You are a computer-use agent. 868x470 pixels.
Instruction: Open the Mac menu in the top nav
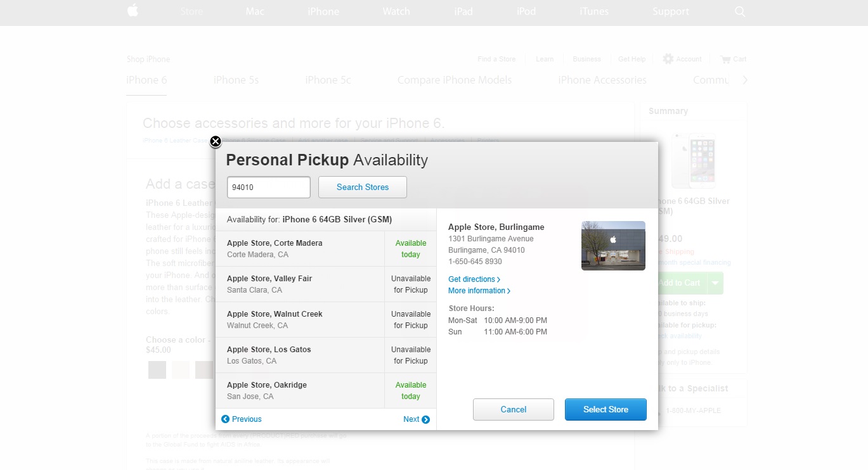click(x=255, y=11)
